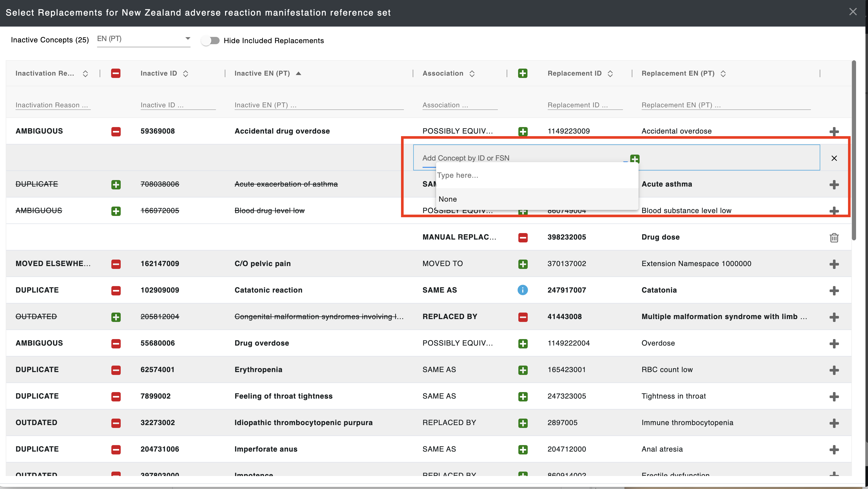The width and height of the screenshot is (868, 489).
Task: Remove replacement 41443008 Multiple malformation syndrome
Action: click(523, 317)
